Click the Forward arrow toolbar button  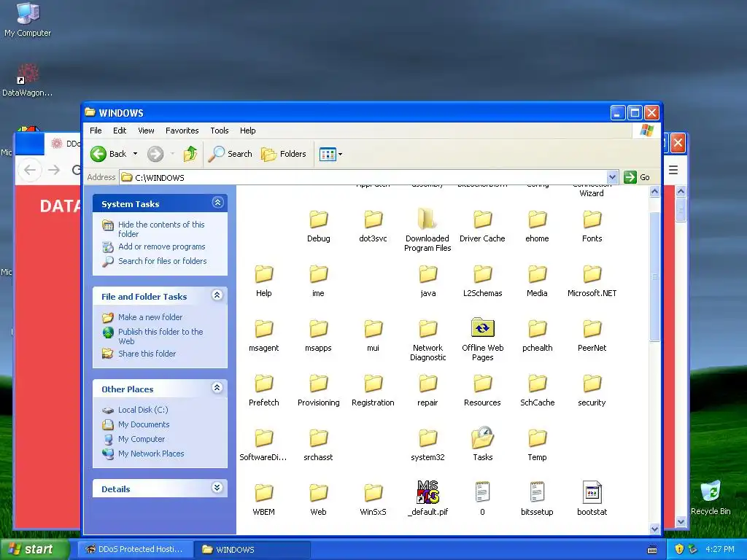155,154
